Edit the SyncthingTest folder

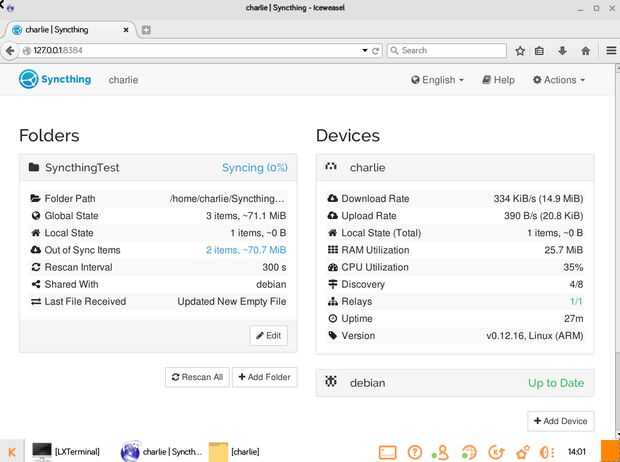268,336
